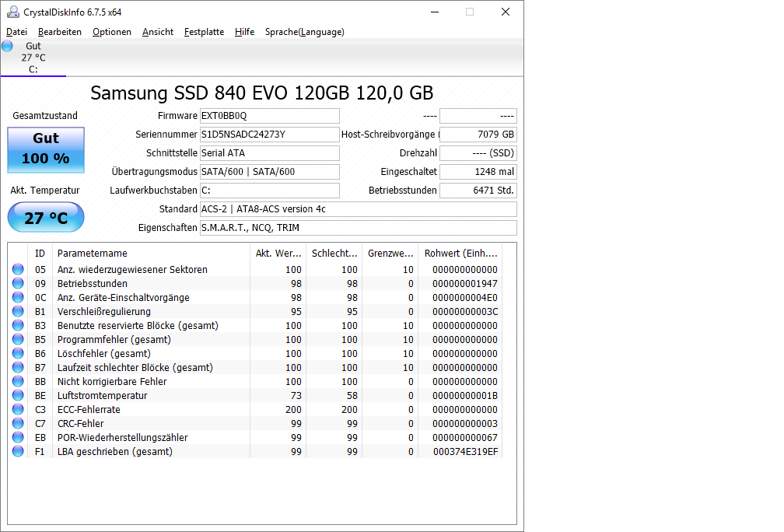Click the ID column header
The image size is (784, 532).
(40, 253)
